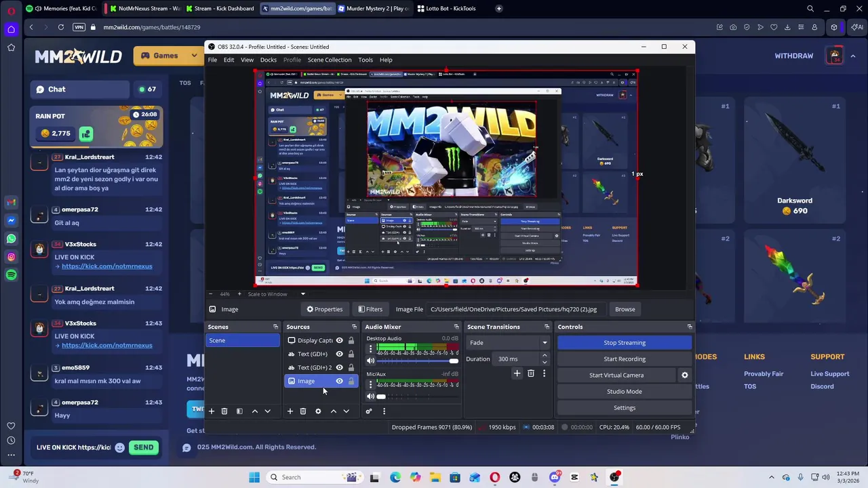Open advanced audio properties gears icon

pyautogui.click(x=369, y=411)
